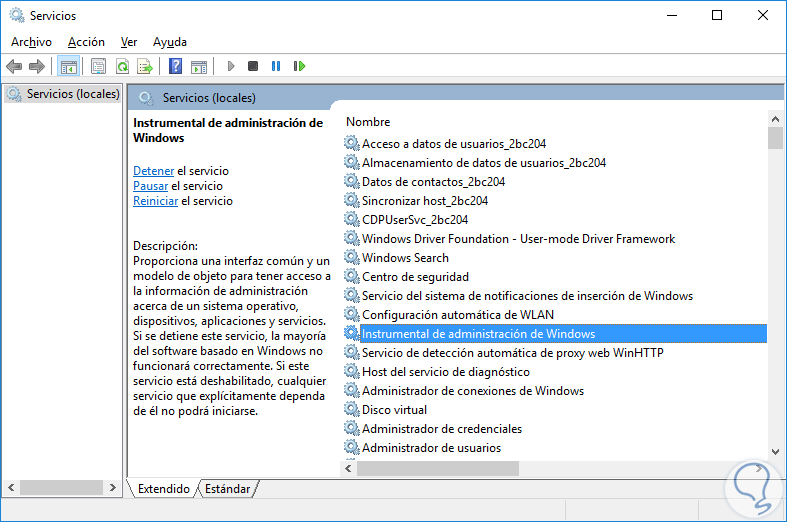Open the Acción menu
The image size is (787, 522).
[86, 42]
